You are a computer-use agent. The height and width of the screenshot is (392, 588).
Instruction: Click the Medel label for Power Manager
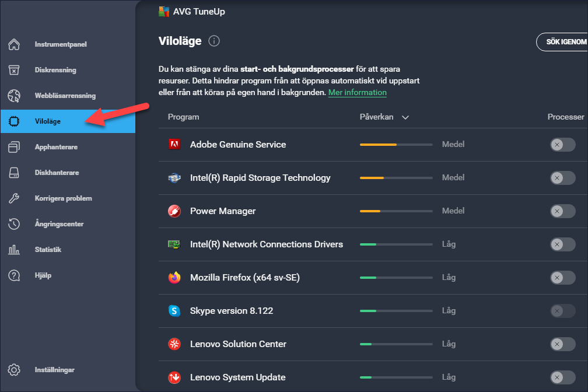click(x=453, y=211)
